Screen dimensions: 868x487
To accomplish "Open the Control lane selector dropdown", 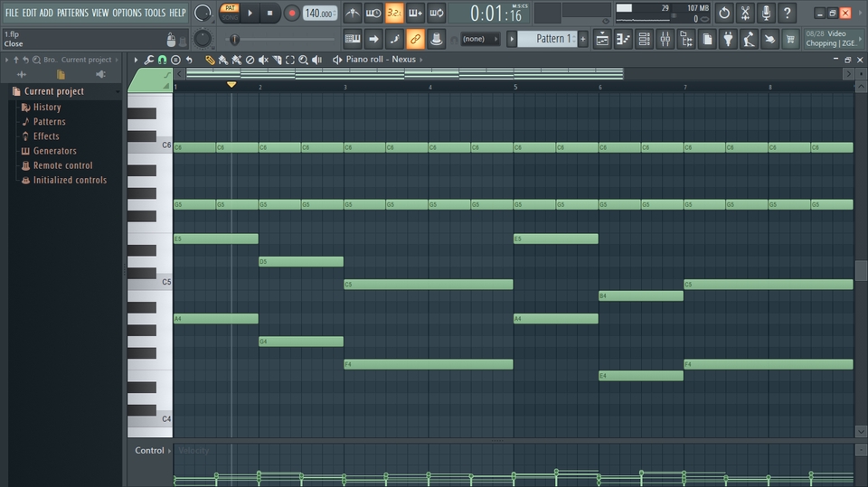I will [153, 451].
